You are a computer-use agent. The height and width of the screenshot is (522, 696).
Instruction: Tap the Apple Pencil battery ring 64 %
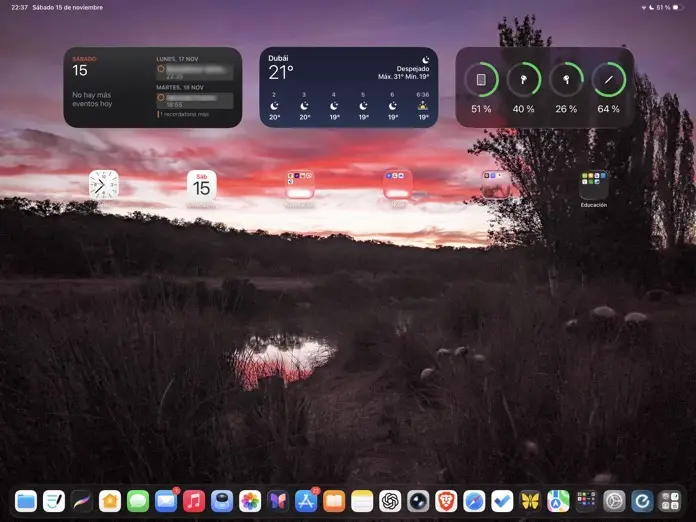pyautogui.click(x=609, y=79)
